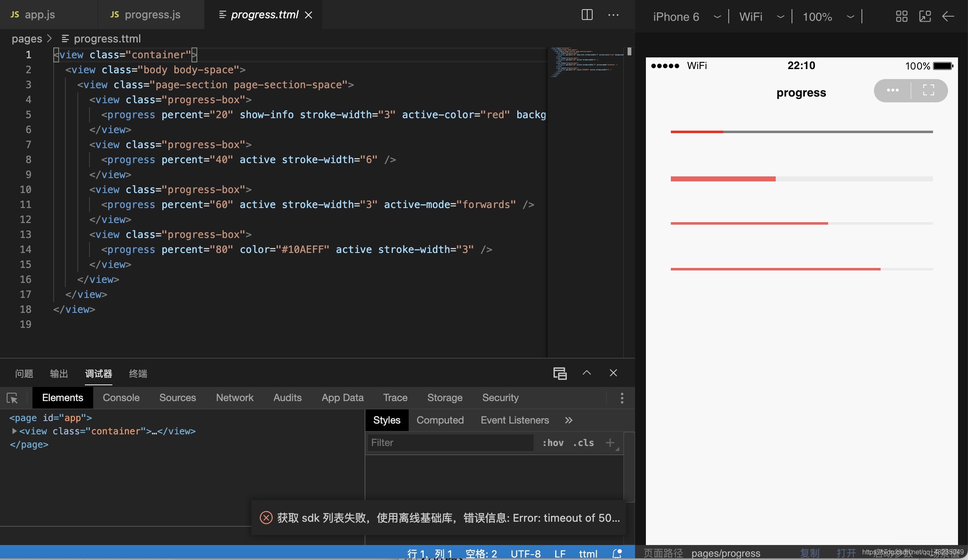
Task: Click the three-dot menu icon in simulator toolbar
Action: 893,90
